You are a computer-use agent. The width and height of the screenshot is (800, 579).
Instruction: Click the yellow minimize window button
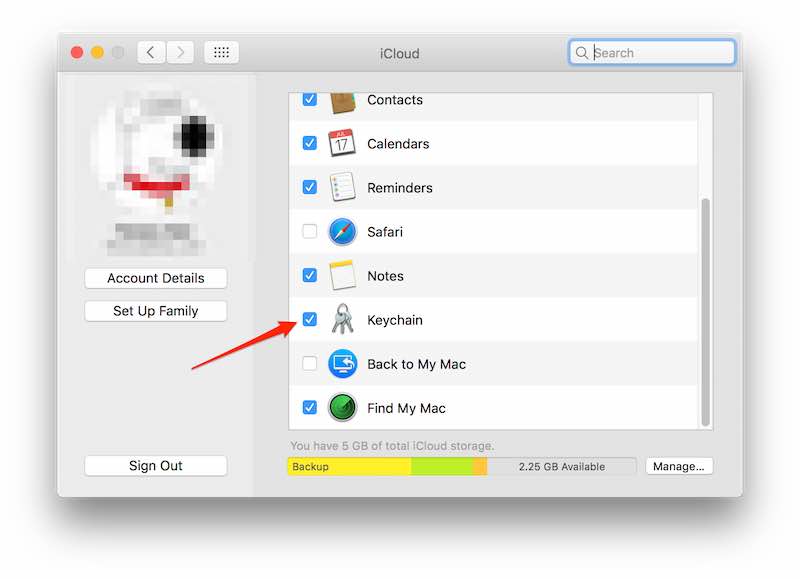pos(97,53)
